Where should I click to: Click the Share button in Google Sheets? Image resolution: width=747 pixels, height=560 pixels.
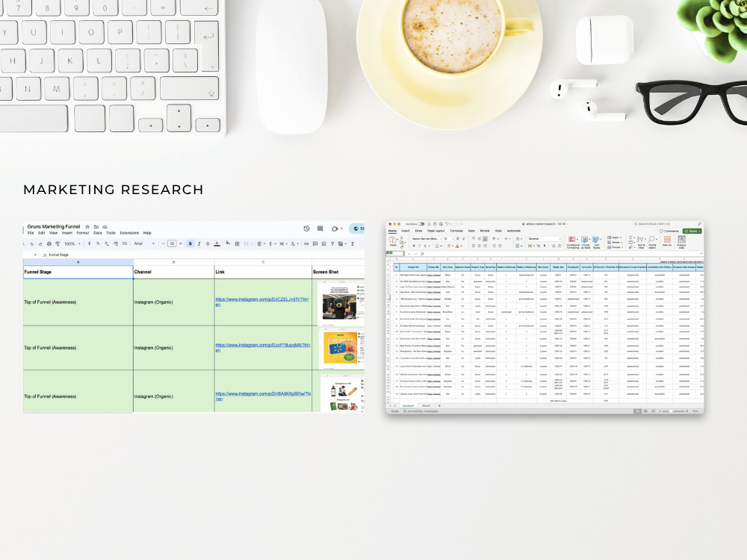[x=357, y=228]
